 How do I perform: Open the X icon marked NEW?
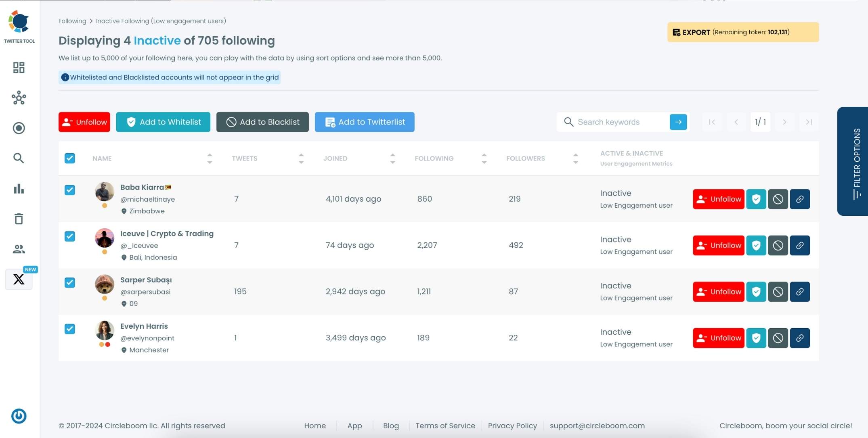[x=19, y=279]
